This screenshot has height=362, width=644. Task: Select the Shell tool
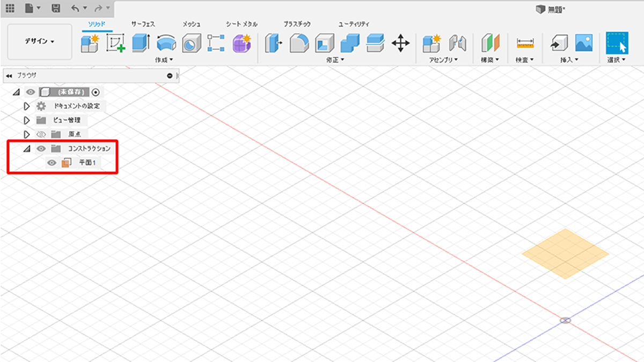pos(324,43)
